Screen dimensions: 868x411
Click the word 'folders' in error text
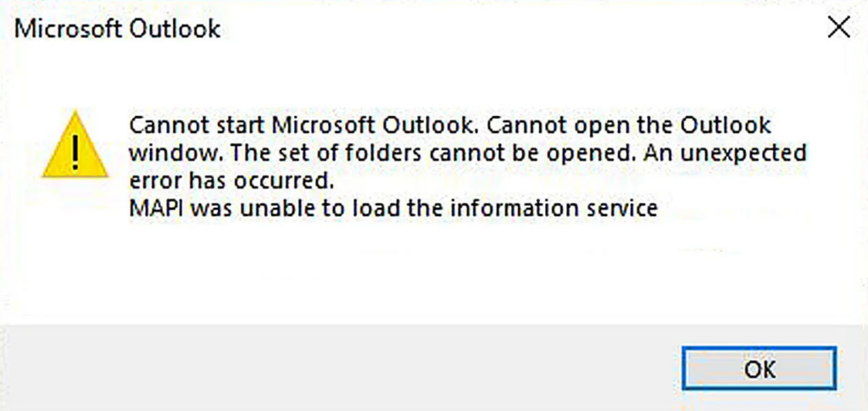click(381, 153)
